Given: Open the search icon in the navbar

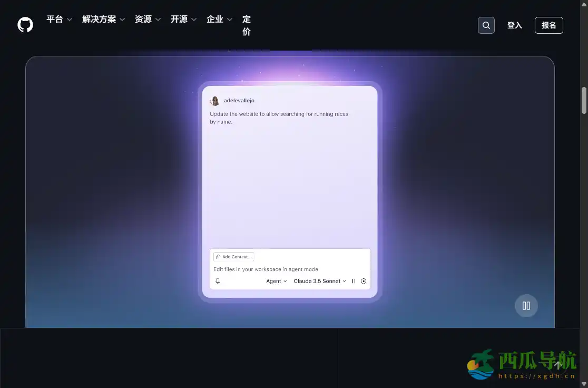Looking at the screenshot, I should (x=486, y=25).
